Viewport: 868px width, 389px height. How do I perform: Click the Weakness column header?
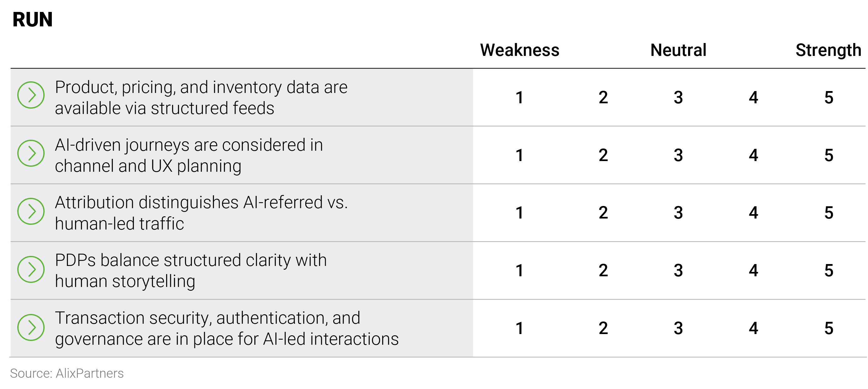[520, 50]
